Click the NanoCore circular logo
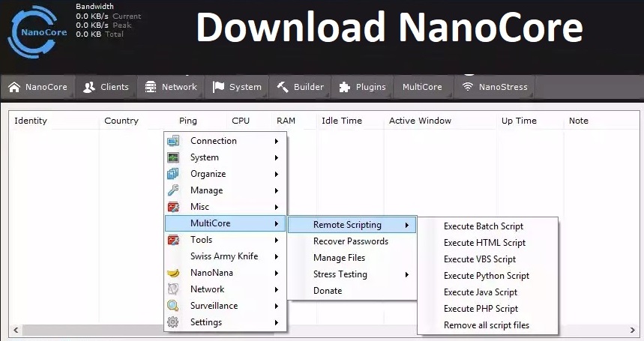 tap(37, 32)
